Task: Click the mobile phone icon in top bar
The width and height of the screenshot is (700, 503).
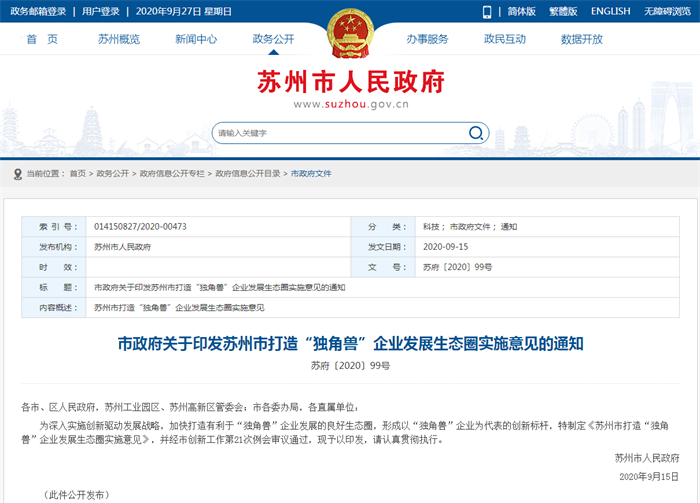Action: [x=487, y=12]
